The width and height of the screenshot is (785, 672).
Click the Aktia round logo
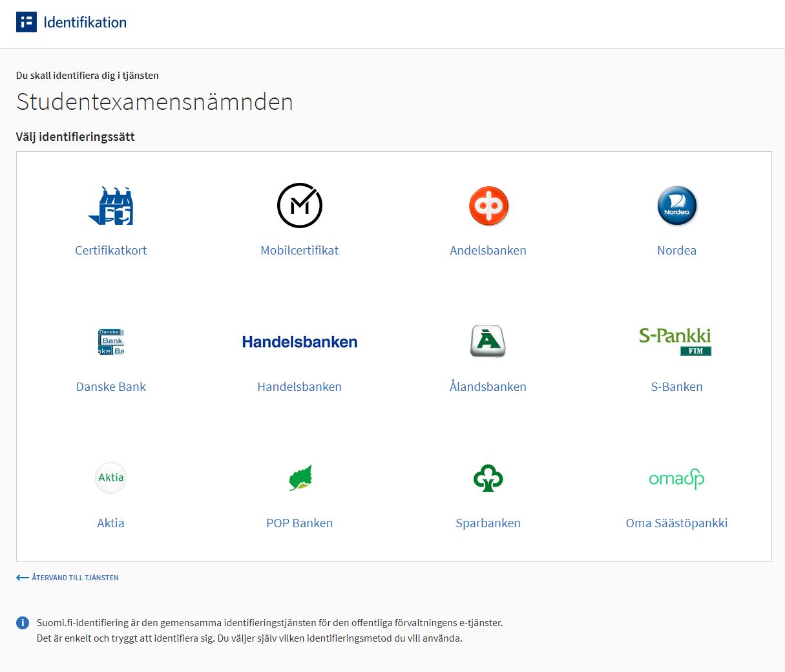pyautogui.click(x=110, y=478)
